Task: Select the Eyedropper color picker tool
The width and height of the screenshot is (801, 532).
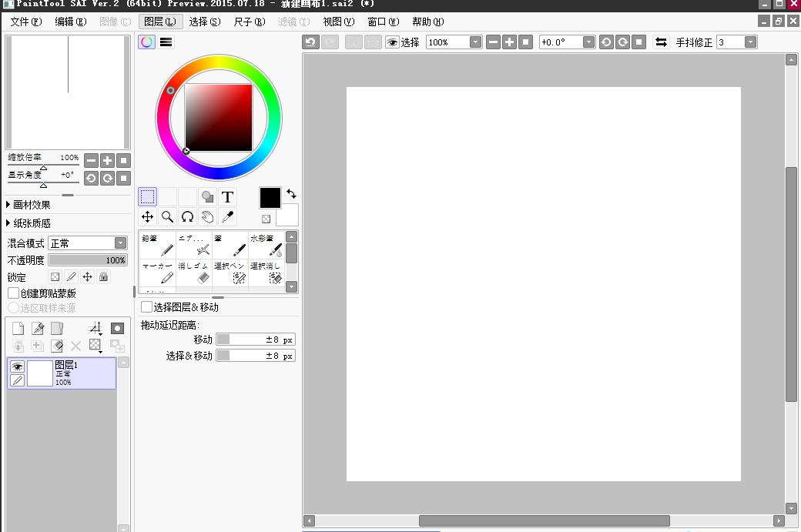Action: (227, 217)
